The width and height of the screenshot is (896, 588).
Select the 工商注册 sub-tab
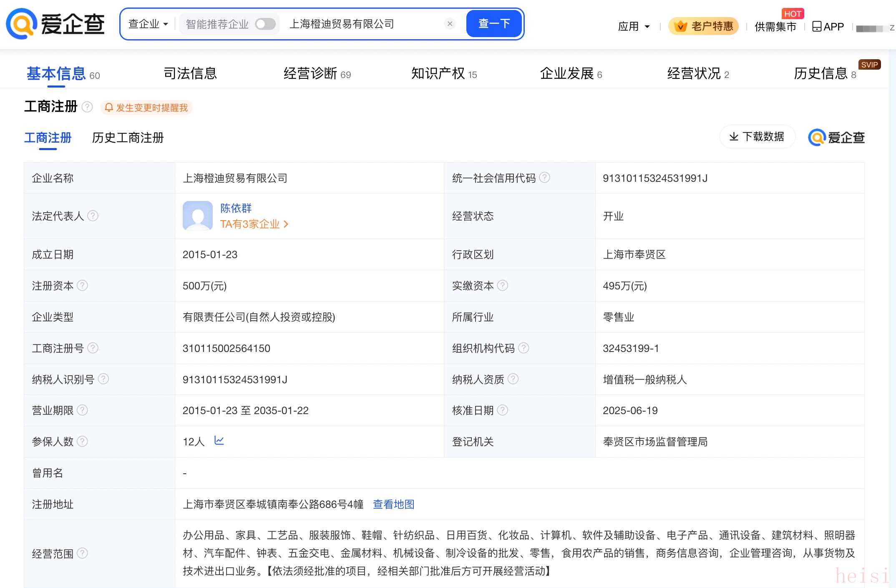48,138
